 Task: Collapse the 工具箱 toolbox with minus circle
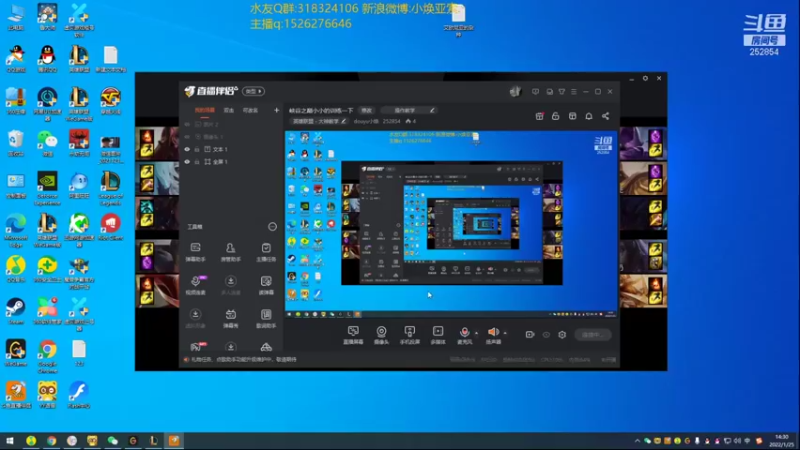(x=272, y=227)
